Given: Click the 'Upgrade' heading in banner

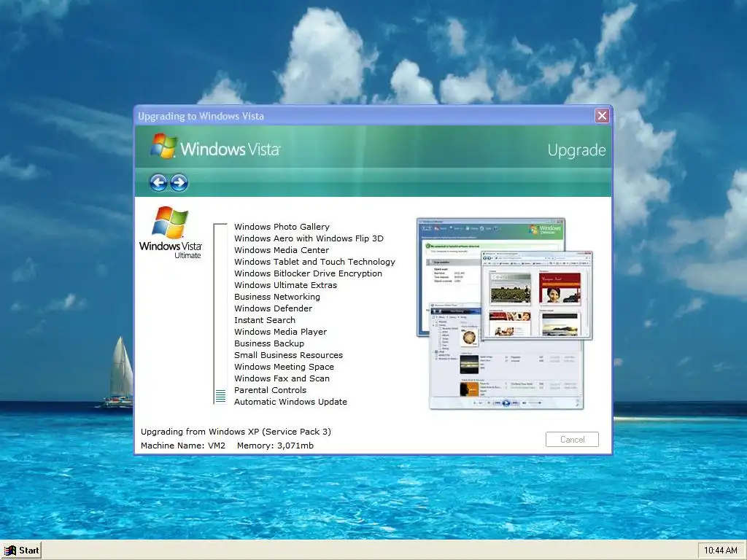Looking at the screenshot, I should click(x=576, y=150).
